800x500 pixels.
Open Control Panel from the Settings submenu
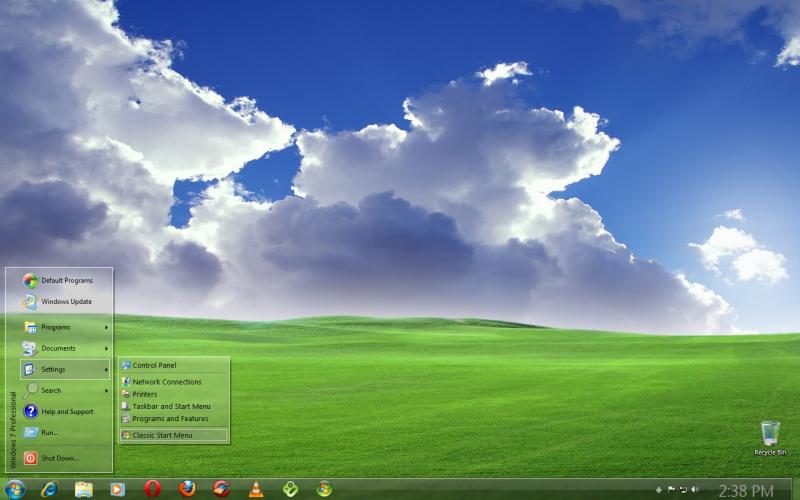[173, 365]
